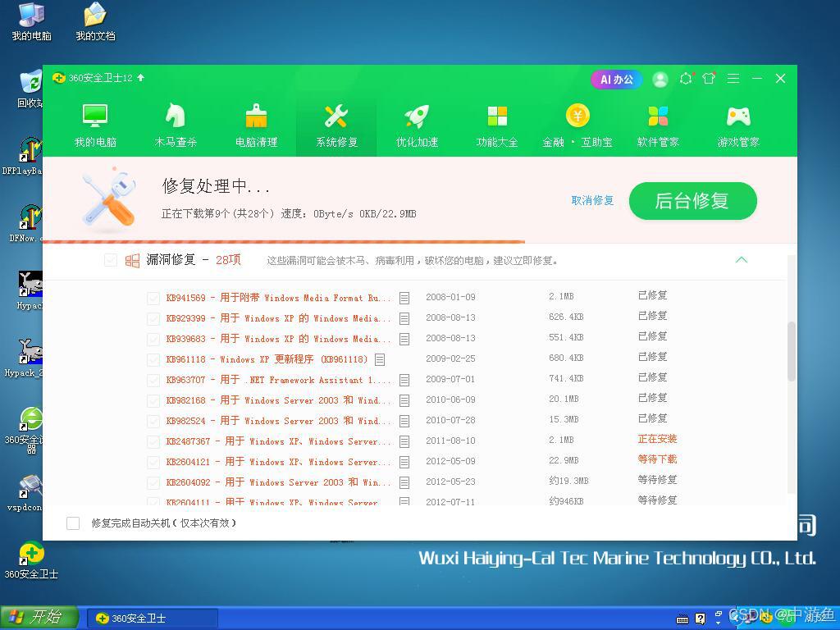The image size is (840, 630).
Task: Open 360安全卫士 desktop shortcut
Action: [x=31, y=560]
